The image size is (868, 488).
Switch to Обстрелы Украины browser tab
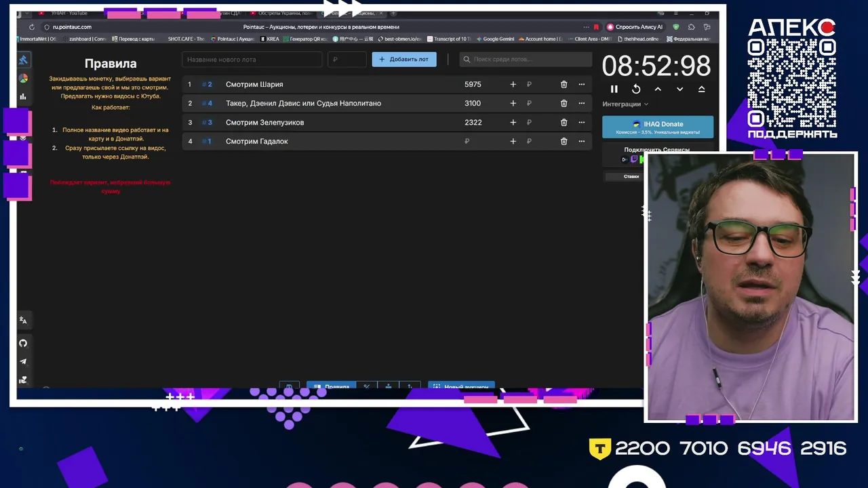[281, 13]
